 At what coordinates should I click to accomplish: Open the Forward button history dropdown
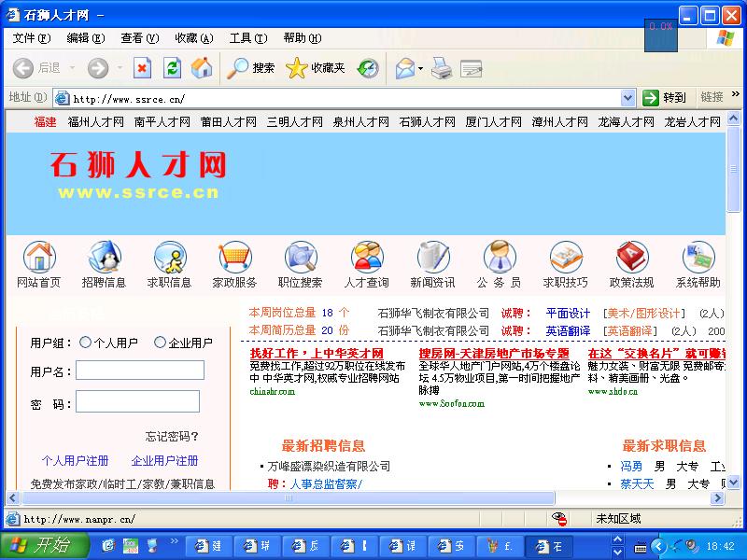[x=120, y=68]
